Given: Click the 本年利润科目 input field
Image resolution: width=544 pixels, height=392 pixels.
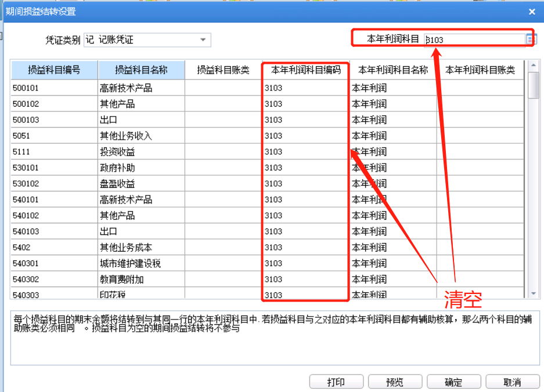Looking at the screenshot, I should (474, 40).
